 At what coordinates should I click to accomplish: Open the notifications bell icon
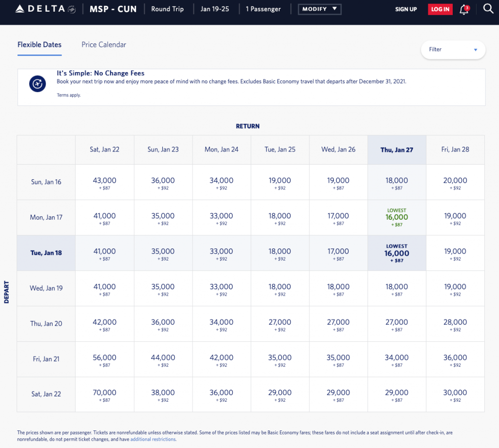pos(464,9)
